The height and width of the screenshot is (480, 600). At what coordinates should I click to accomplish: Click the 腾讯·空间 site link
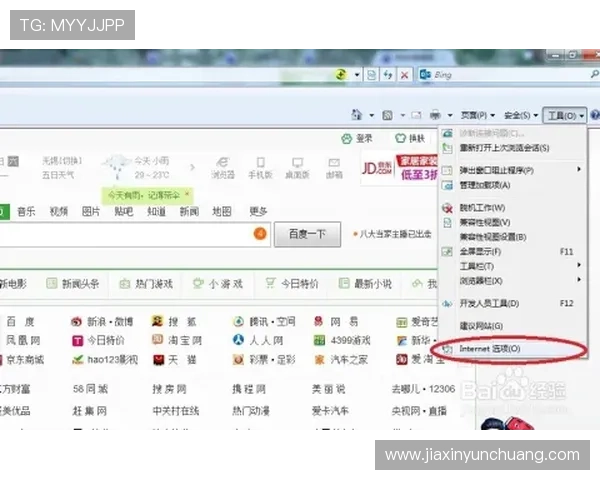264,322
